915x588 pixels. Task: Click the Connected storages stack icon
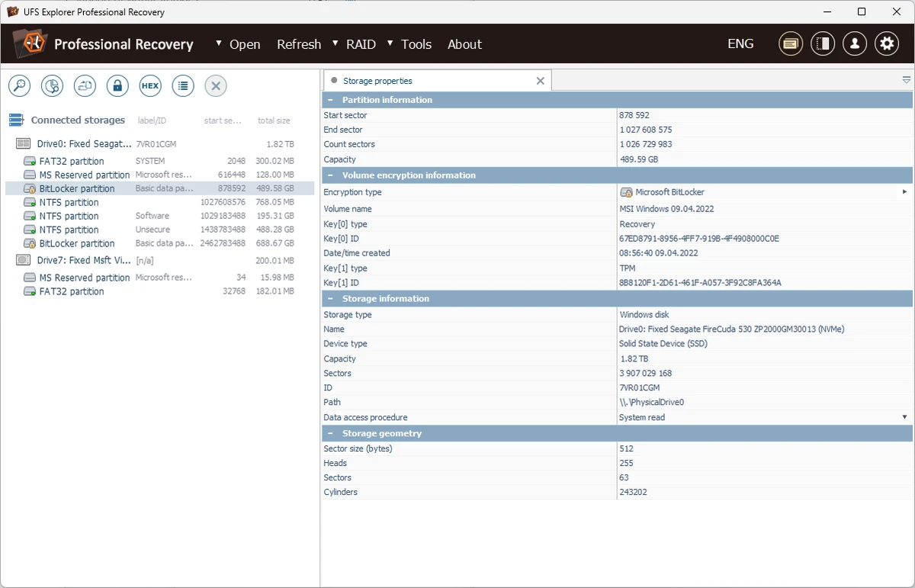16,120
